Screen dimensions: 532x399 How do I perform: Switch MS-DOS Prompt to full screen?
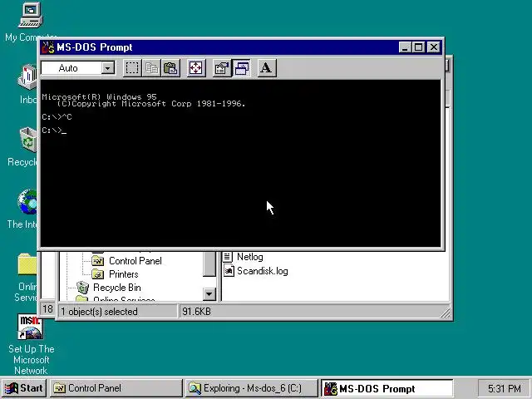[196, 68]
